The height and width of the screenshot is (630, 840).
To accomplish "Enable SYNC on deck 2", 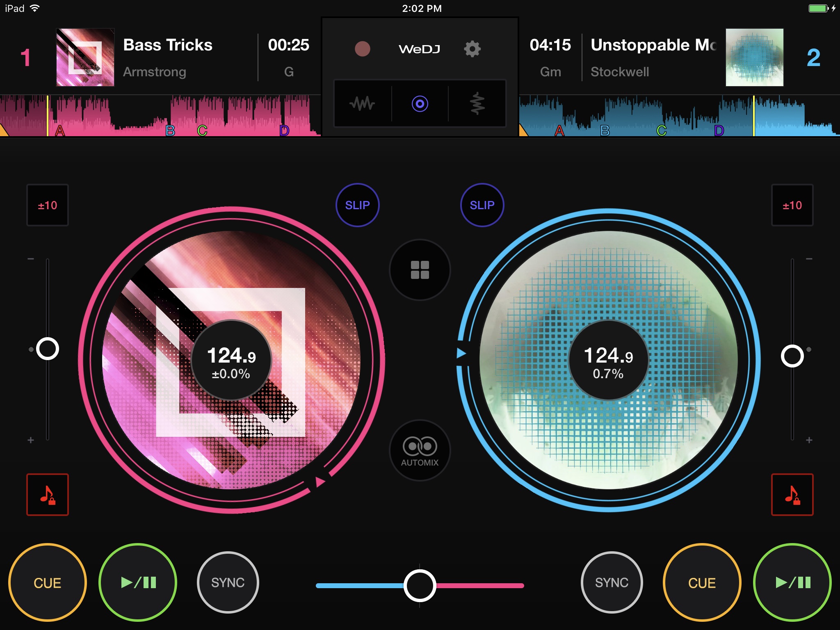I will 612,582.
